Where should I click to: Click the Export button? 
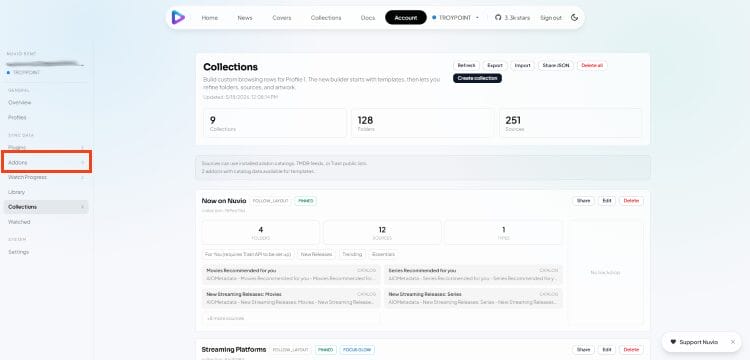point(495,65)
